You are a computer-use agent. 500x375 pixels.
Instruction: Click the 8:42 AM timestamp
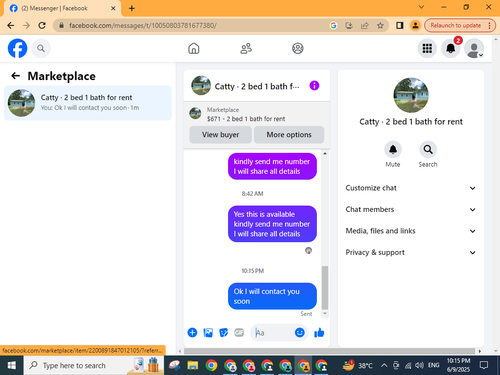252,194
